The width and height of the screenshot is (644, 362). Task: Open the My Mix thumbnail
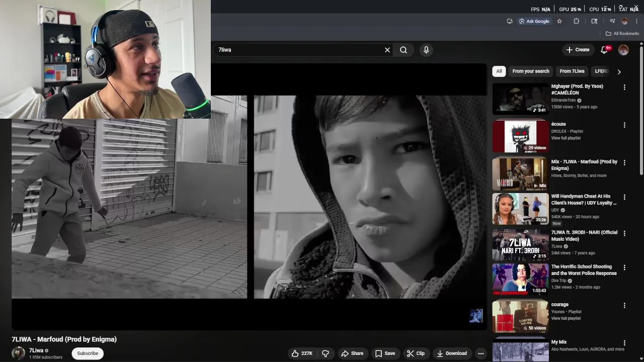520,350
